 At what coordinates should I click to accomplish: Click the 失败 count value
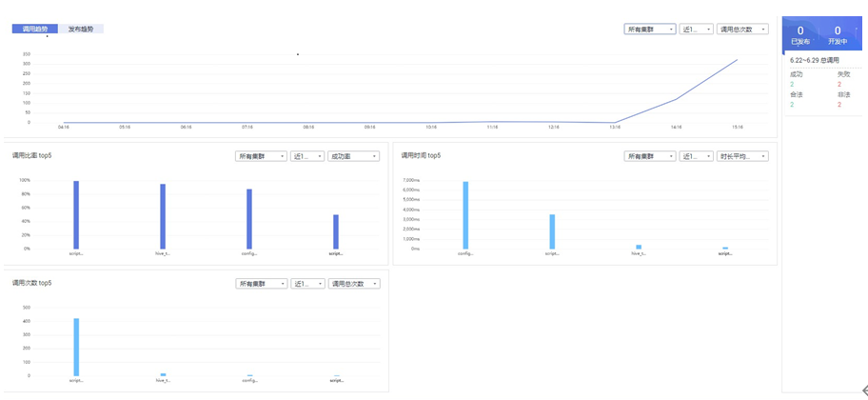click(839, 84)
